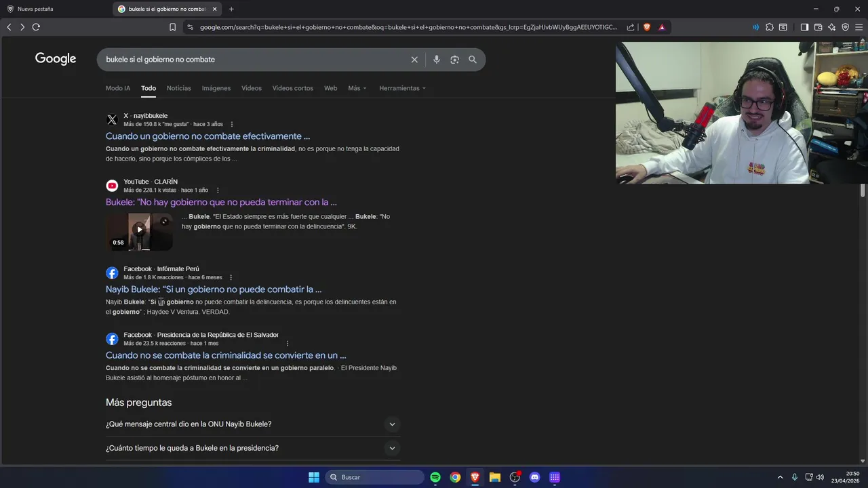The height and width of the screenshot is (488, 868).
Task: Open Brave Wallet icon
Action: [x=818, y=27]
